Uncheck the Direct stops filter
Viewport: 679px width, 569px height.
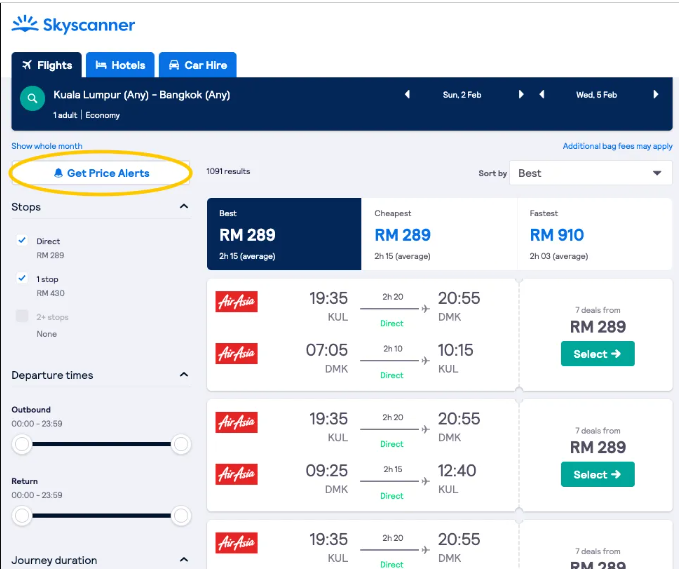pos(22,241)
